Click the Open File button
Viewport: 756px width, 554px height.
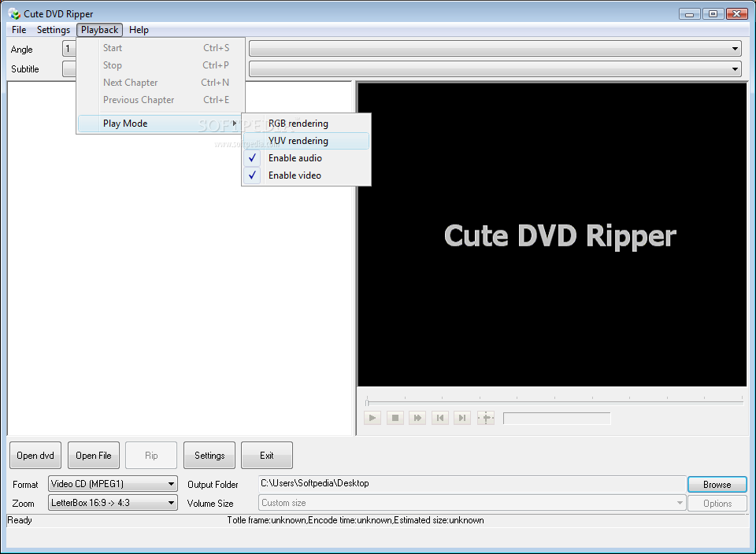pos(94,456)
